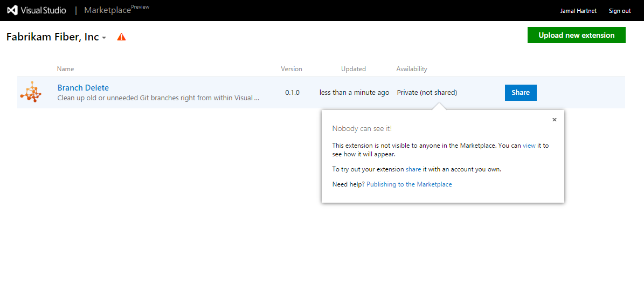Click the Name column header

pyautogui.click(x=65, y=69)
